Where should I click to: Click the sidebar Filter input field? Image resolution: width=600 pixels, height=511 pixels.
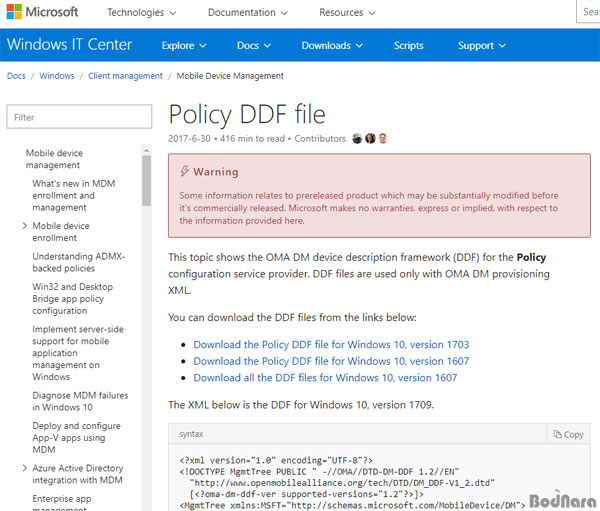click(x=79, y=117)
